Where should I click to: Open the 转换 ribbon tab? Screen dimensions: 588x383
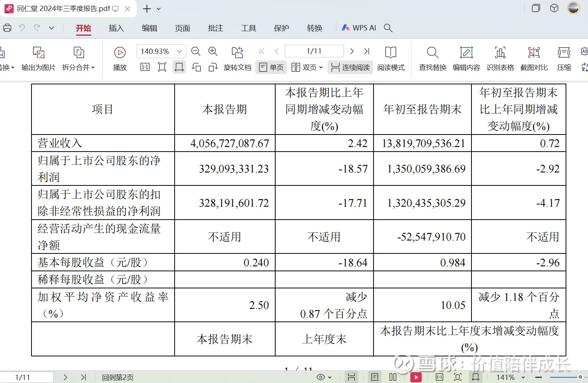[314, 28]
